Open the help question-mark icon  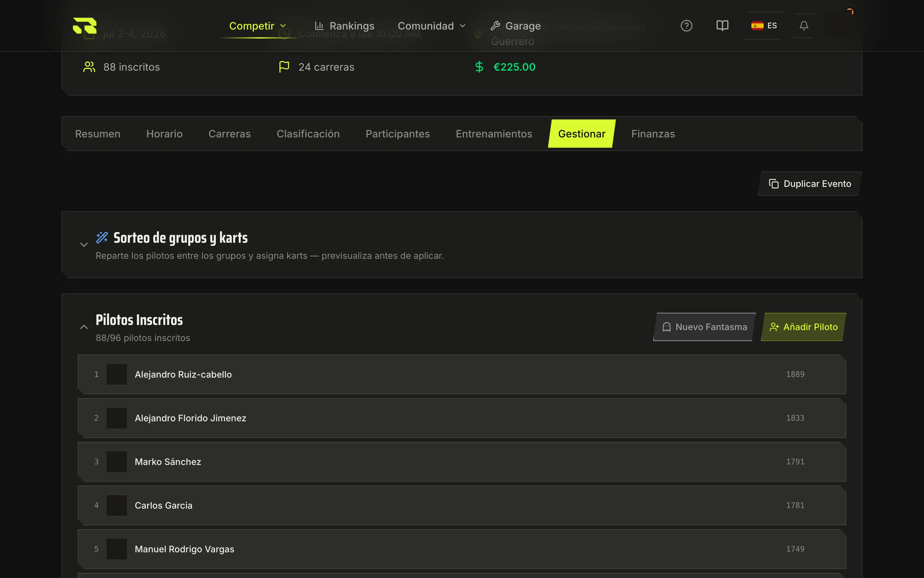[x=686, y=26]
